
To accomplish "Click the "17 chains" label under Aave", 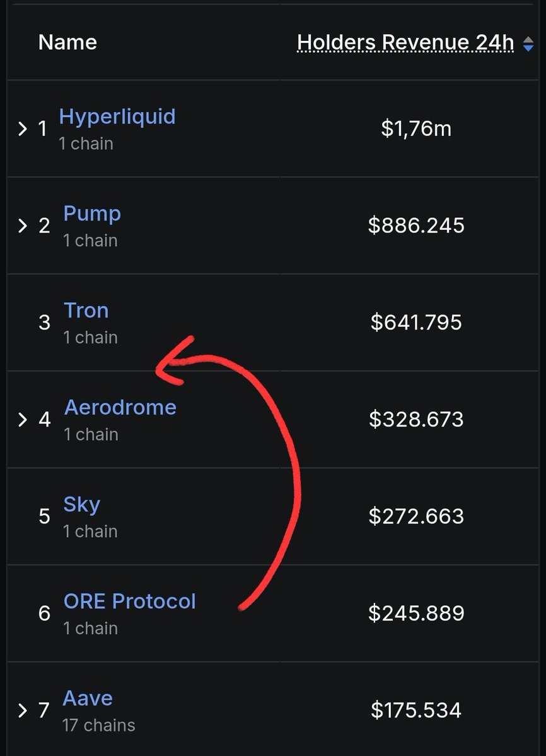I will click(x=99, y=725).
